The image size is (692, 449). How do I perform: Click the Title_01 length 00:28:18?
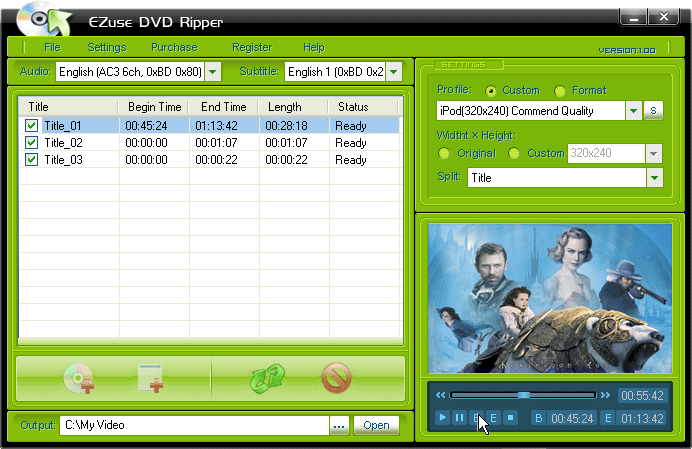point(286,126)
